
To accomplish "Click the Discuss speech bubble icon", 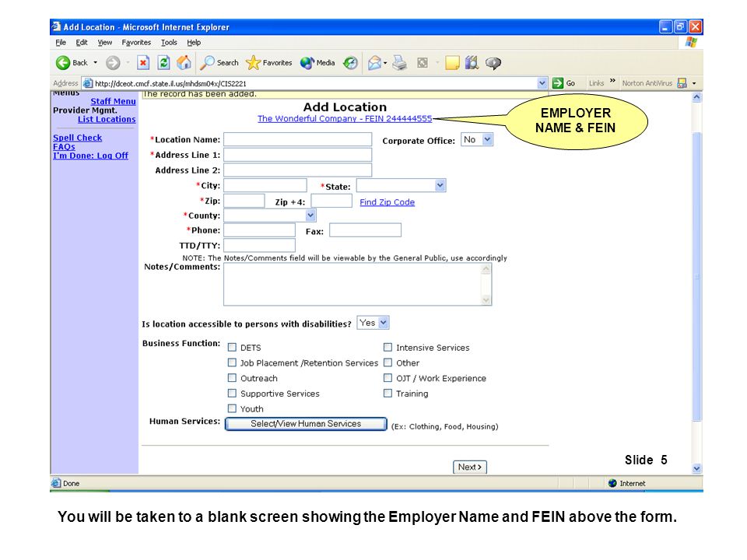I will (x=493, y=62).
